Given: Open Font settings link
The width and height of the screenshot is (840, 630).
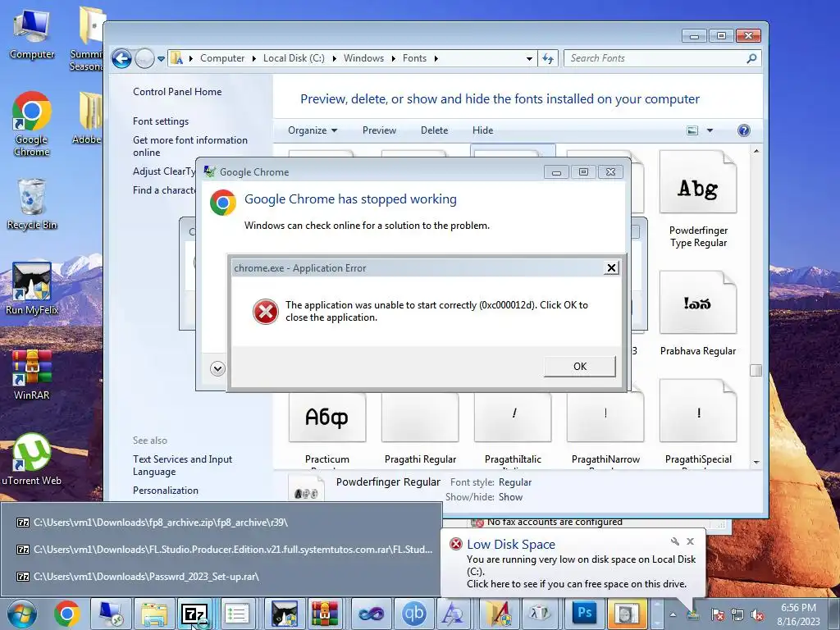Looking at the screenshot, I should [161, 121].
